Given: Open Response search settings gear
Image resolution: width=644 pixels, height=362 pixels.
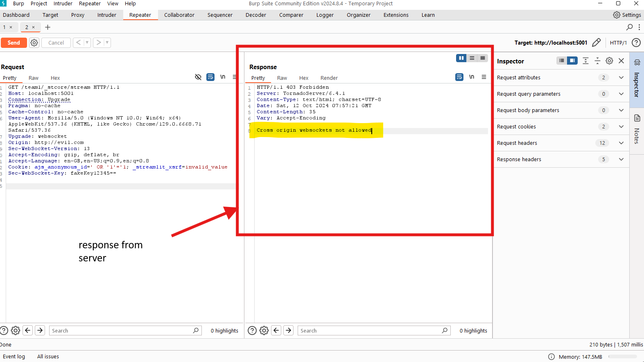Looking at the screenshot, I should (264, 331).
